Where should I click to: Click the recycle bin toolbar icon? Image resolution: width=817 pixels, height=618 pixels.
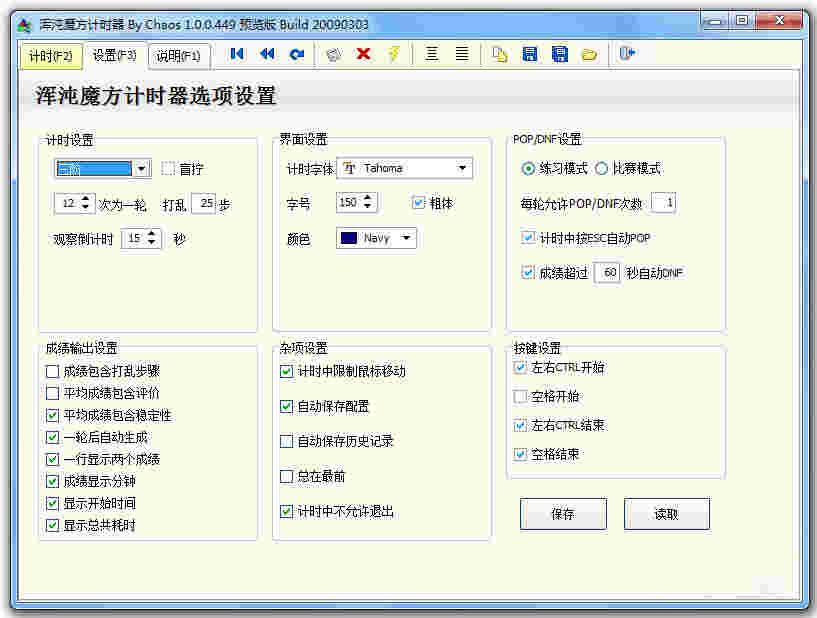(x=334, y=54)
